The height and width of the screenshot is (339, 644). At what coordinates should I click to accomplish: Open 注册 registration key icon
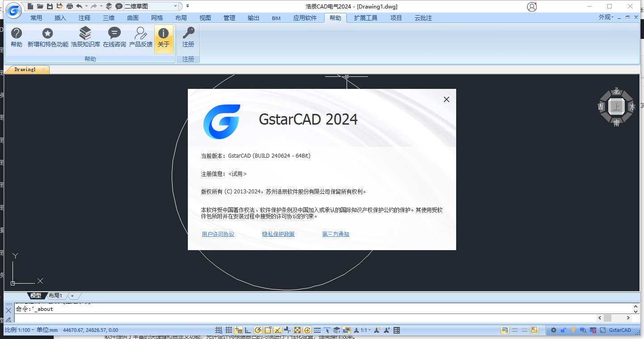tap(188, 38)
